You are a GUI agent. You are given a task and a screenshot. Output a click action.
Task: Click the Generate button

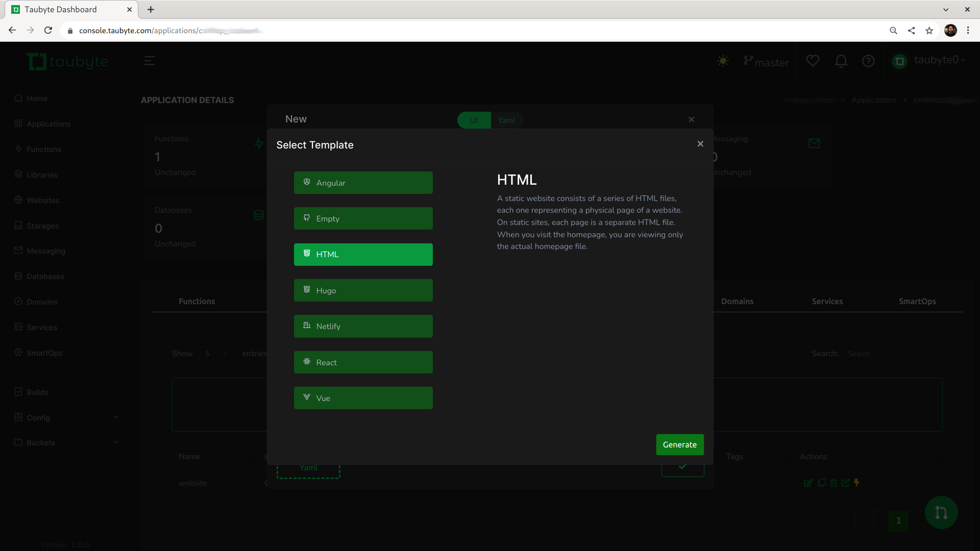[680, 444]
